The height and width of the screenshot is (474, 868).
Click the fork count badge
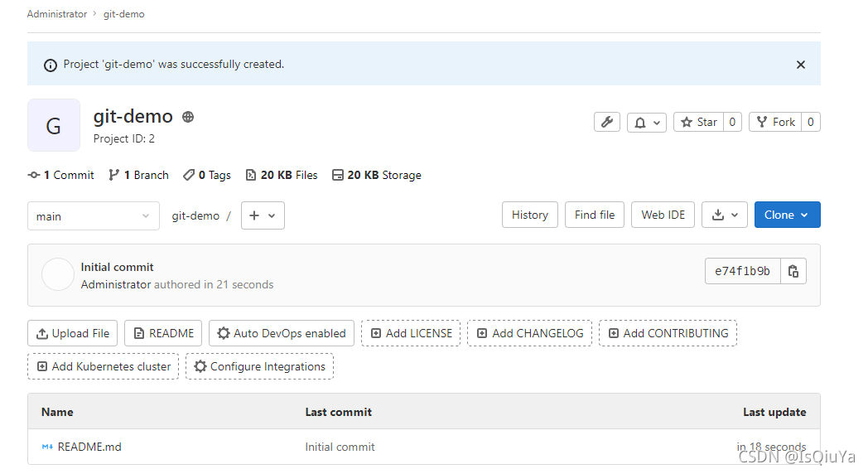click(810, 122)
